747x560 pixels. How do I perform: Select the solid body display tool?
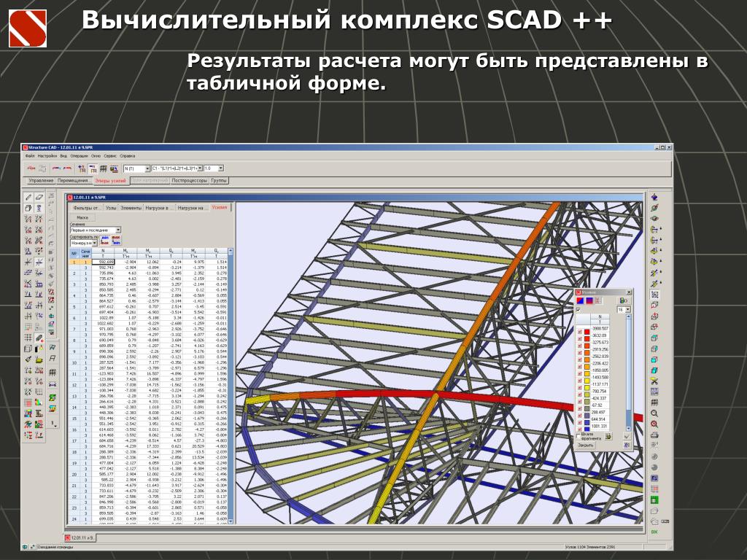coord(28,208)
